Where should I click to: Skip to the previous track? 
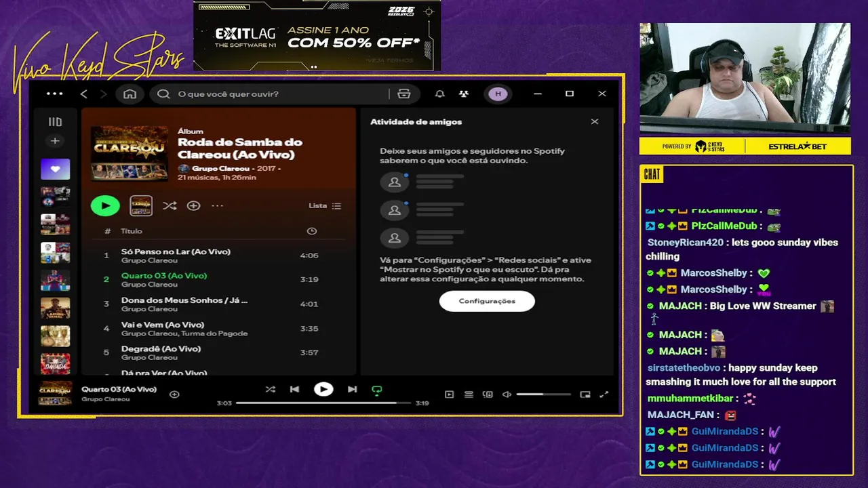pos(294,389)
